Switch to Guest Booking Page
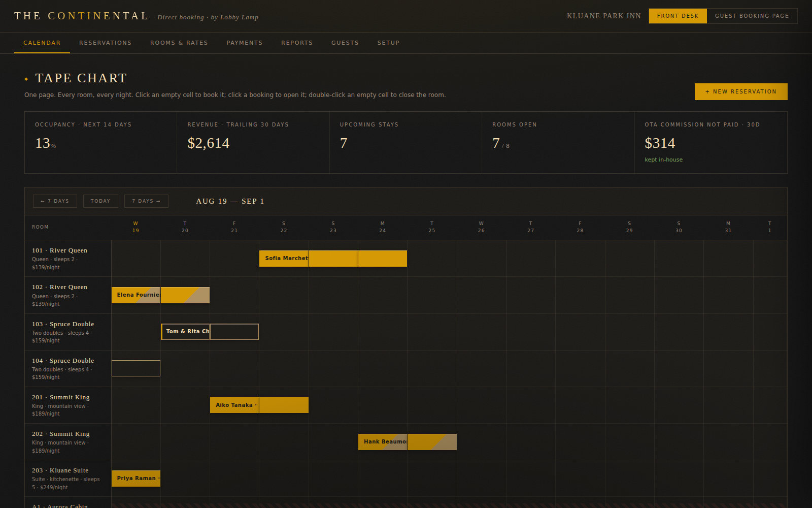The width and height of the screenshot is (812, 508). pyautogui.click(x=752, y=16)
